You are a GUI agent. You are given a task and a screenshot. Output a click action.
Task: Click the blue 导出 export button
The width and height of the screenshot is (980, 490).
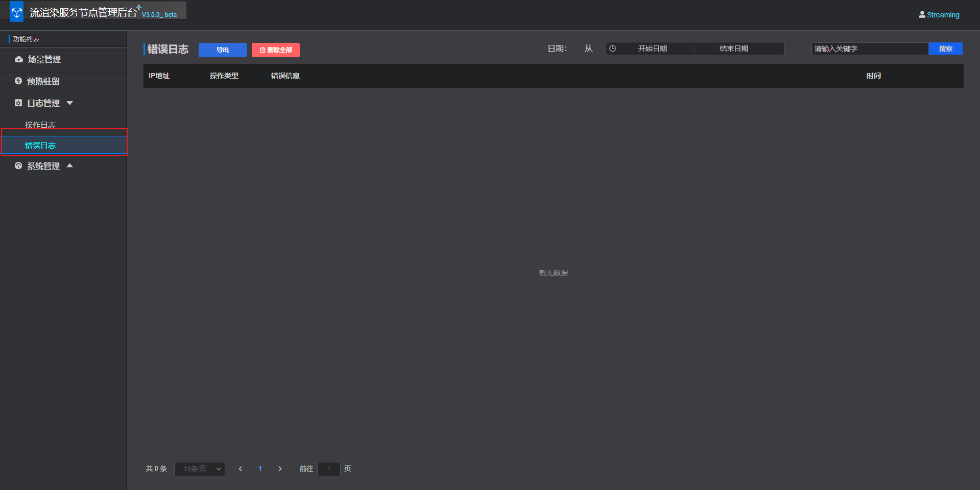pos(223,50)
